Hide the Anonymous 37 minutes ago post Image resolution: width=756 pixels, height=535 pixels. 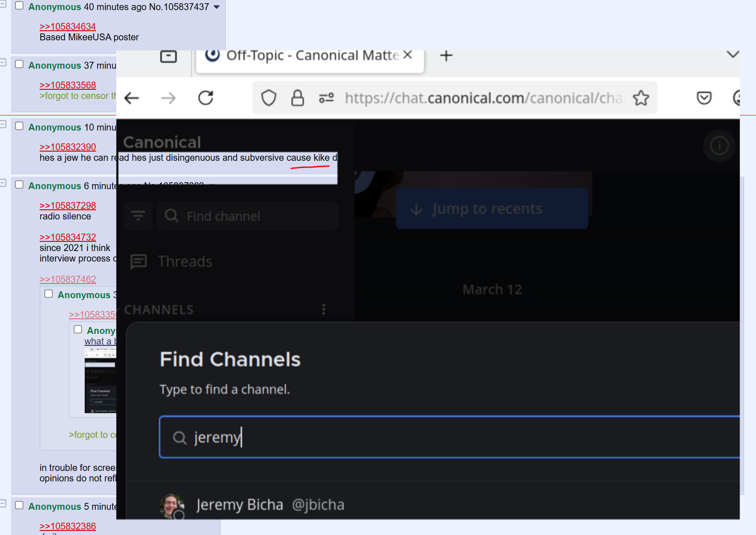(x=3, y=62)
